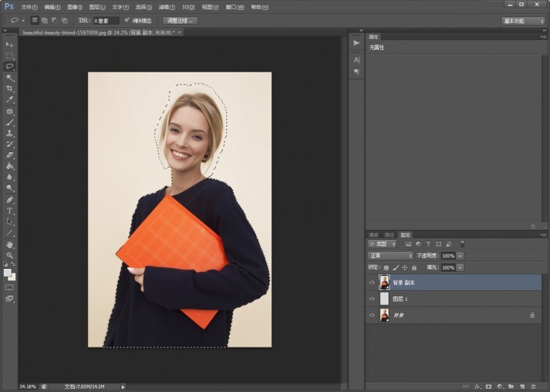
Task: Open layer styles fx menu
Action: [x=477, y=386]
